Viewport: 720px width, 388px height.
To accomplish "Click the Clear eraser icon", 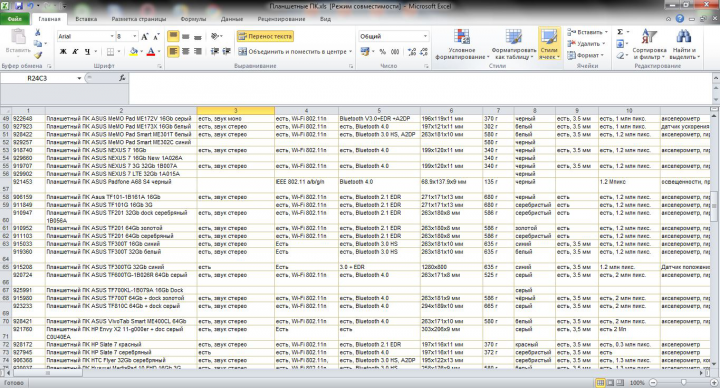I will click(x=620, y=55).
